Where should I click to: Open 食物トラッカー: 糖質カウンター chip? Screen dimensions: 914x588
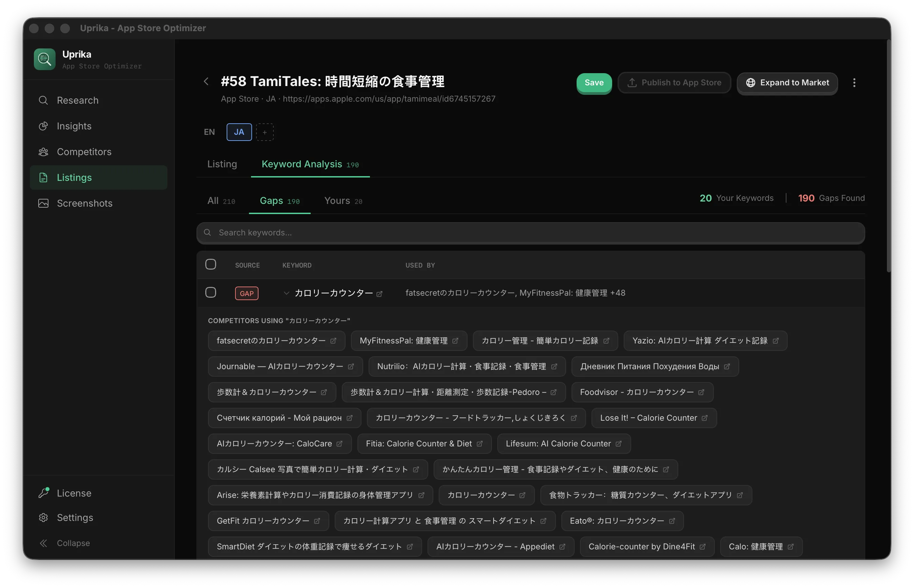646,495
